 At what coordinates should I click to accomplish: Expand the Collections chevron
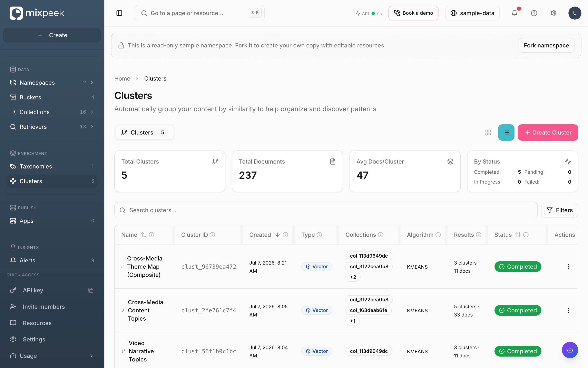coord(92,112)
